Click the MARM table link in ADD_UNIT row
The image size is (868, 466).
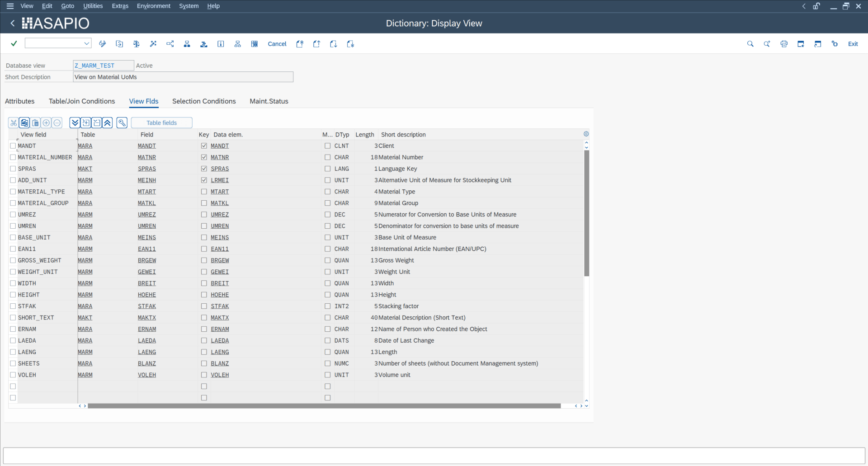tap(85, 180)
